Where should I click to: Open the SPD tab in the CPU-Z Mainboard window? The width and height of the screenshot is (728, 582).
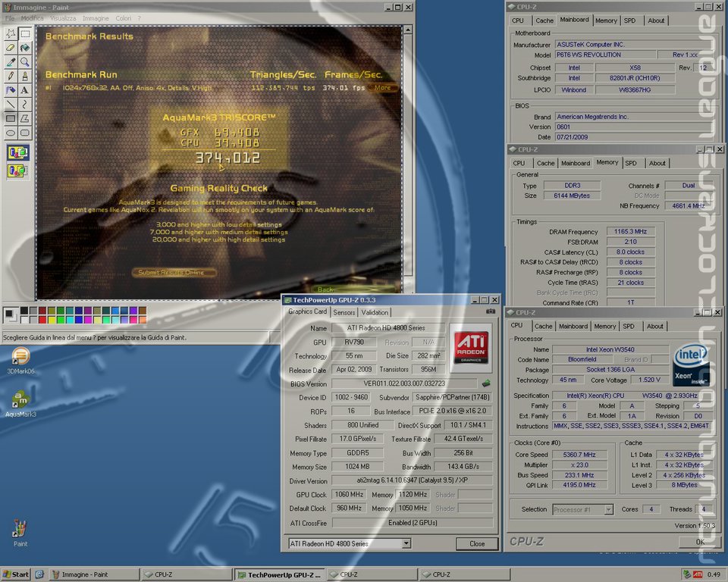pos(629,20)
